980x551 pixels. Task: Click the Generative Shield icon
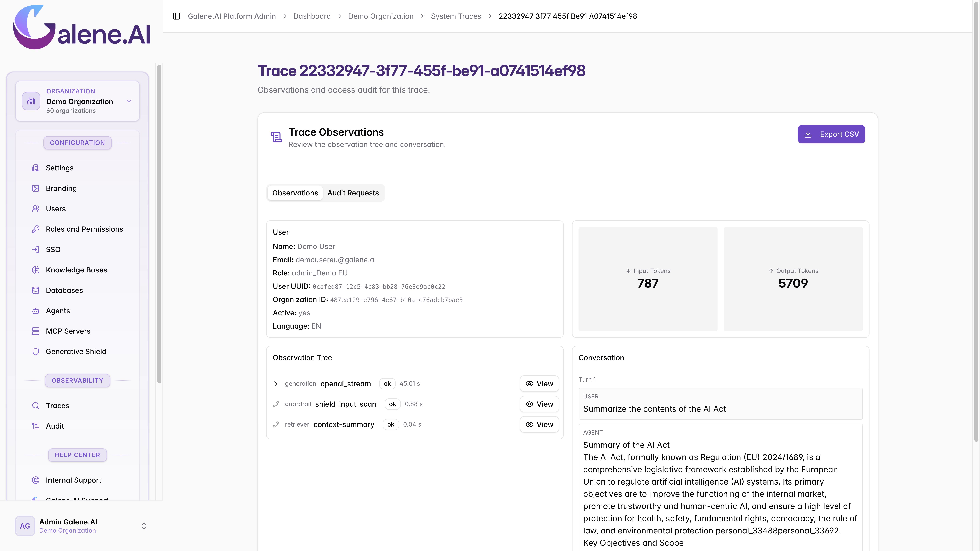tap(36, 351)
